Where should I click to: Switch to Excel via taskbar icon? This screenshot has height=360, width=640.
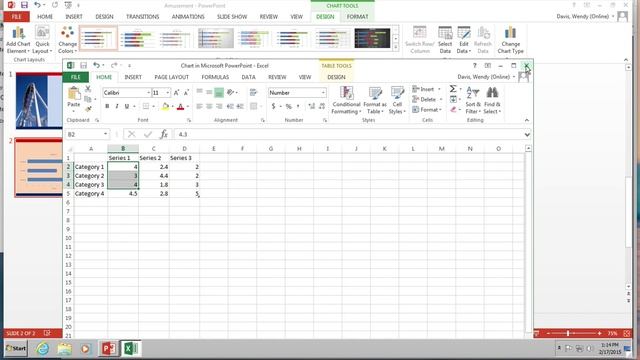tap(131, 349)
